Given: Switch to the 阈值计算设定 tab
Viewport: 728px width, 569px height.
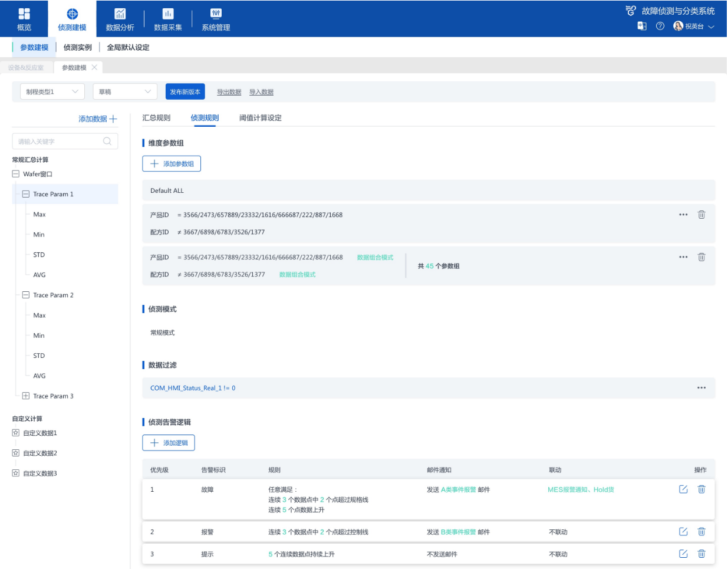Looking at the screenshot, I should coord(260,118).
